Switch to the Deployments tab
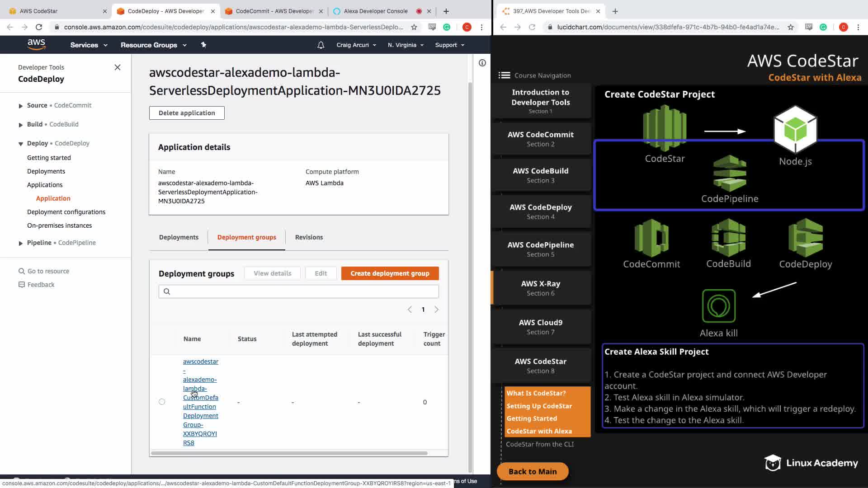 tap(179, 237)
